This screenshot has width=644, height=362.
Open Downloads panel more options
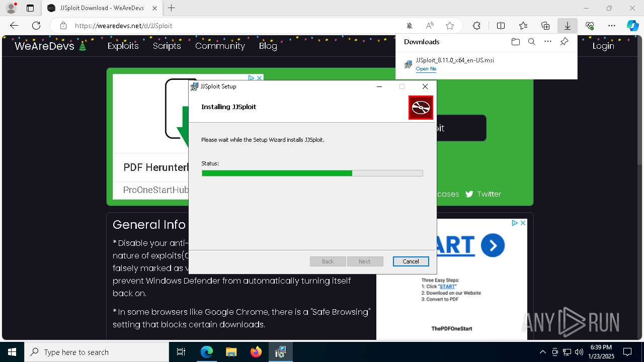click(x=548, y=42)
